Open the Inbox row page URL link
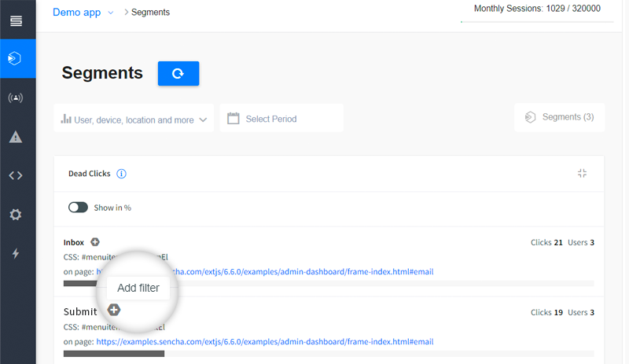The image size is (629, 364). (265, 272)
